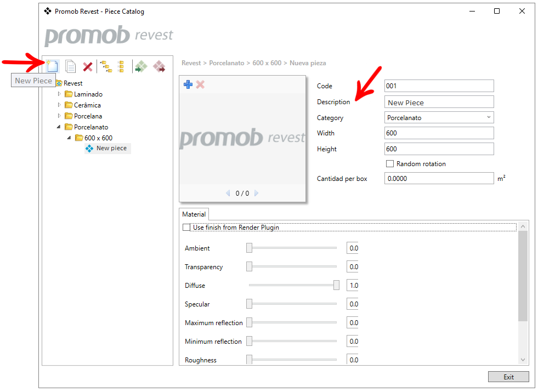Create a piece with New Piece icon

point(52,66)
